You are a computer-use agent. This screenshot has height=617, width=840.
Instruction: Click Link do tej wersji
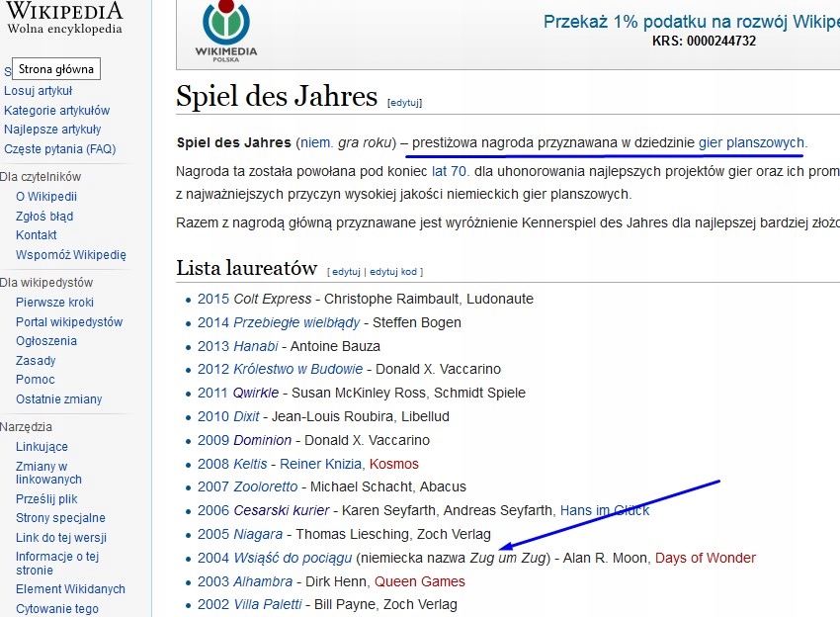coord(61,538)
